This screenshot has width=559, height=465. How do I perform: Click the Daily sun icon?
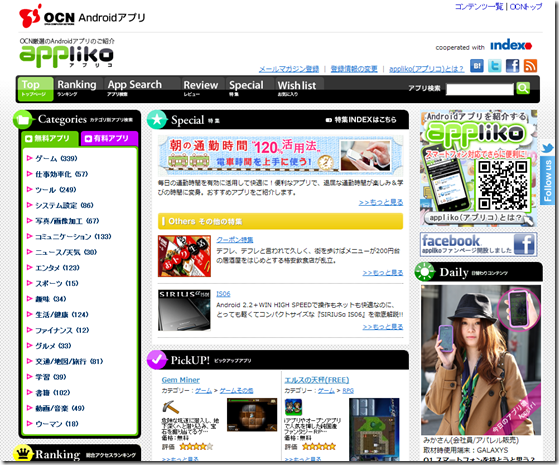[x=425, y=272]
